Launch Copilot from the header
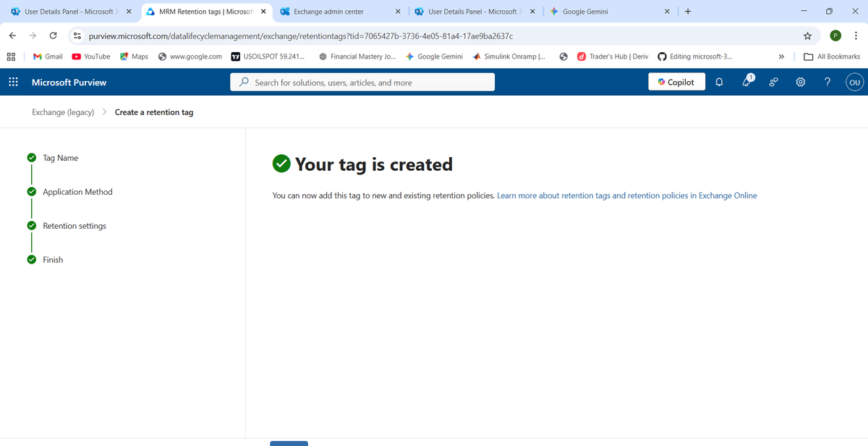This screenshot has height=446, width=868. (676, 83)
